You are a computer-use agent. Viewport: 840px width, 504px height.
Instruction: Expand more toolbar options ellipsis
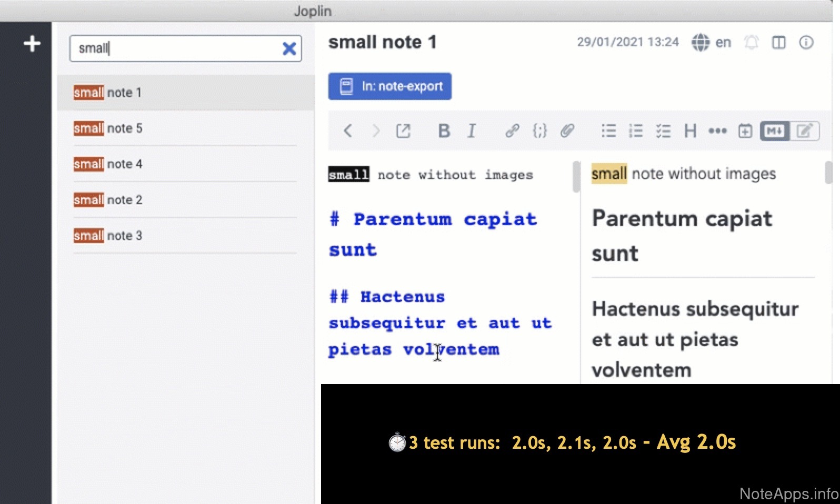pyautogui.click(x=717, y=131)
